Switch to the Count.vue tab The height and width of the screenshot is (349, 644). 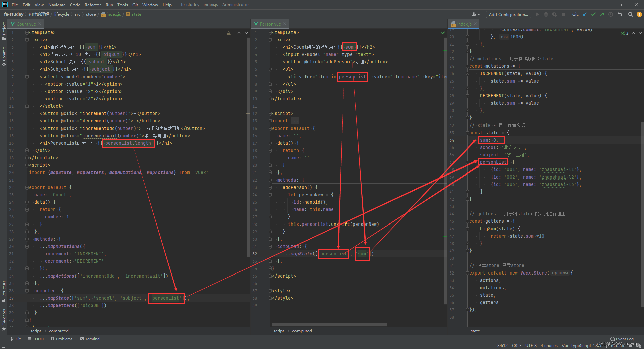coord(26,24)
